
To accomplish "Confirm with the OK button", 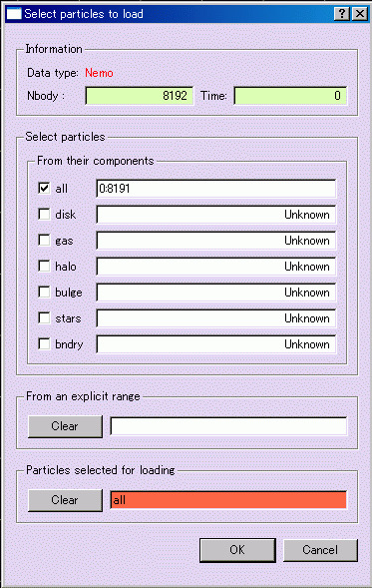I will click(237, 550).
